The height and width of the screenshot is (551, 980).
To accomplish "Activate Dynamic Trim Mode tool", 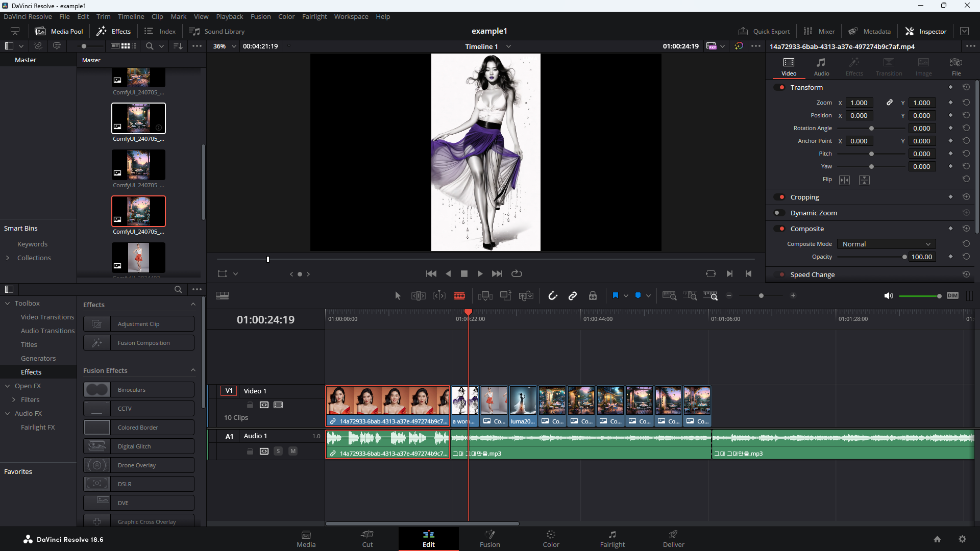I will pyautogui.click(x=439, y=296).
